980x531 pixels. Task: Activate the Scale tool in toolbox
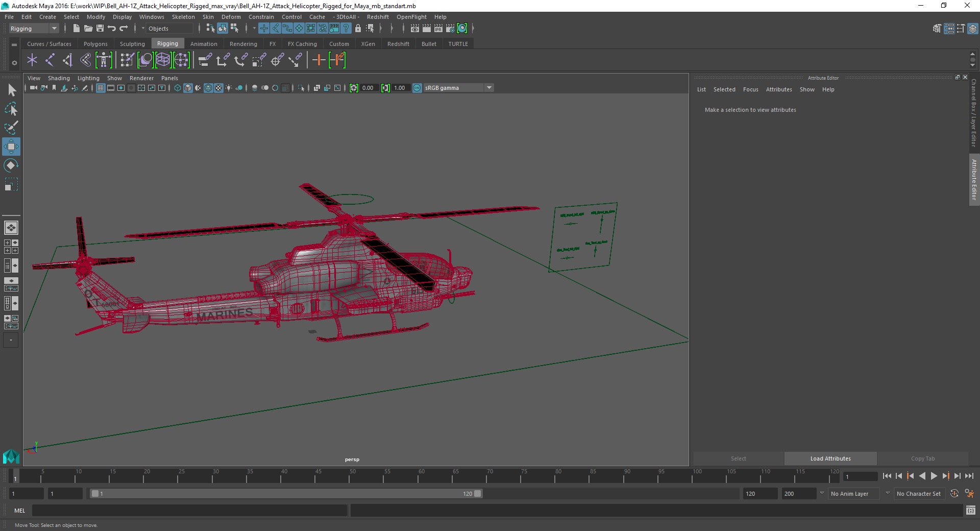click(x=11, y=184)
